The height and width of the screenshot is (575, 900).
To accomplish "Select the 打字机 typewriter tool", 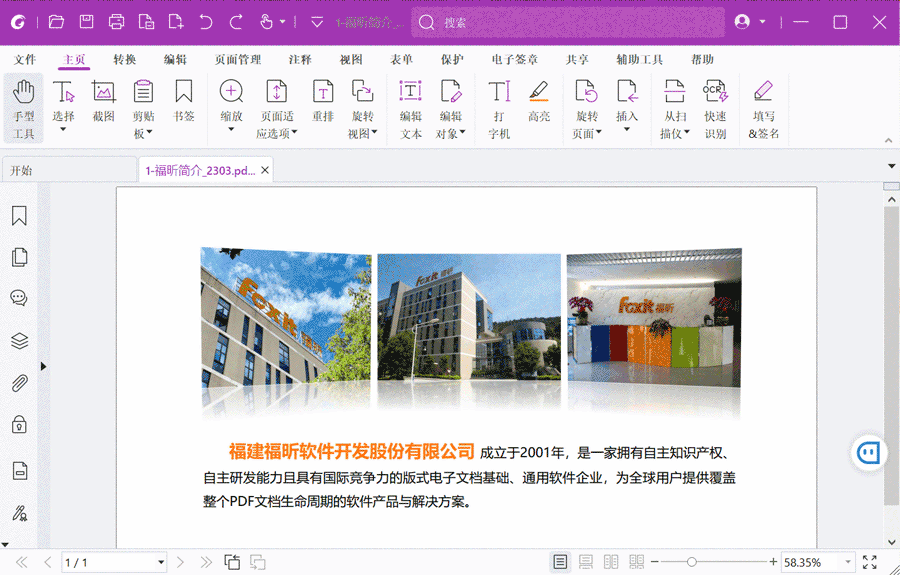I will coord(499,109).
